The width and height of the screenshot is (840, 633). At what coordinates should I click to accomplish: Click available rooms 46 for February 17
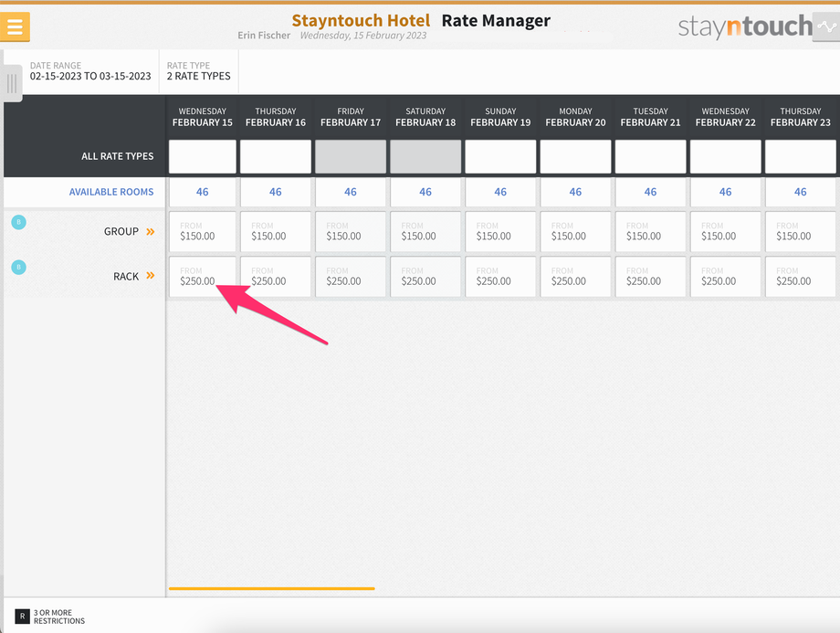(351, 192)
